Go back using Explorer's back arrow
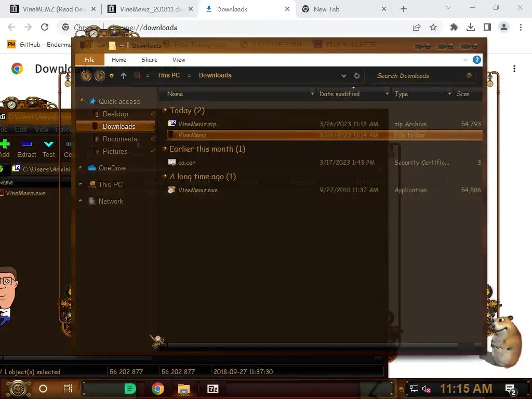Viewport: 532px width, 399px height. 86,76
